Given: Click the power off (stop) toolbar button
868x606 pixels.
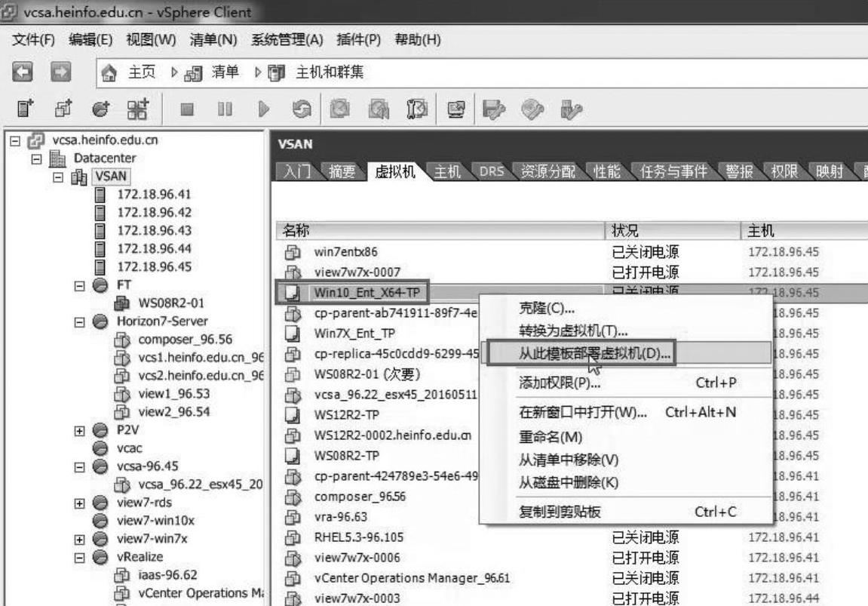Looking at the screenshot, I should tap(187, 109).
